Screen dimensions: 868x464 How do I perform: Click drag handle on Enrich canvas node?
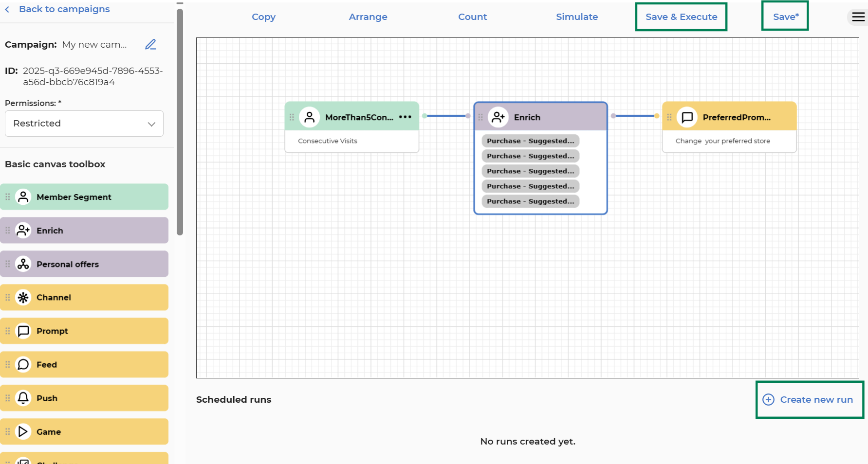[480, 117]
